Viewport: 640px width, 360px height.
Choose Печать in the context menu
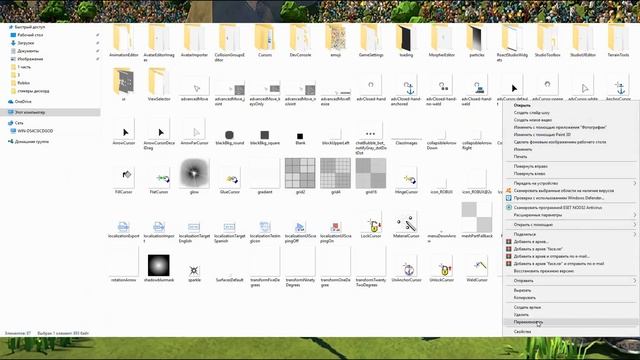coord(570,156)
